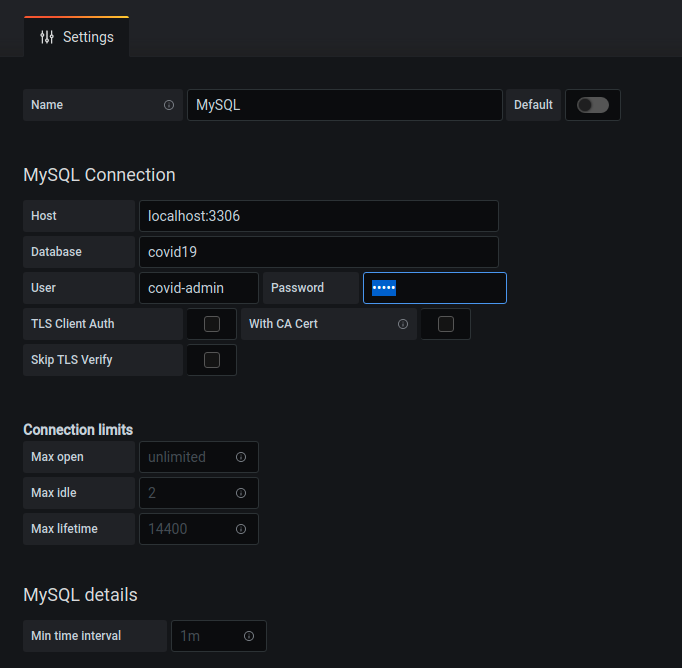
Task: Click the User field with covid-admin
Action: [199, 288]
